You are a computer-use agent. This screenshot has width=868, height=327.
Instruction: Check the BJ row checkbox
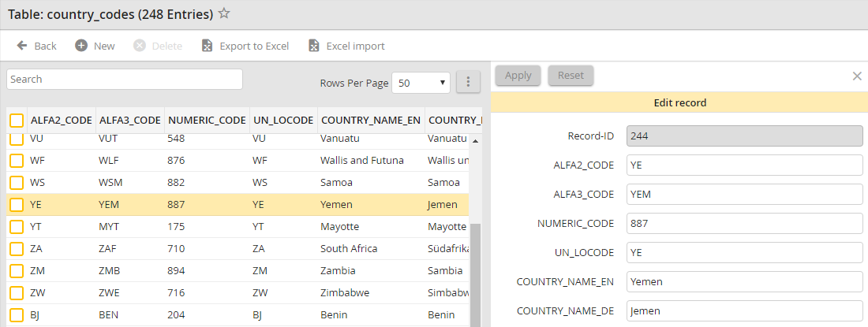pyautogui.click(x=17, y=315)
